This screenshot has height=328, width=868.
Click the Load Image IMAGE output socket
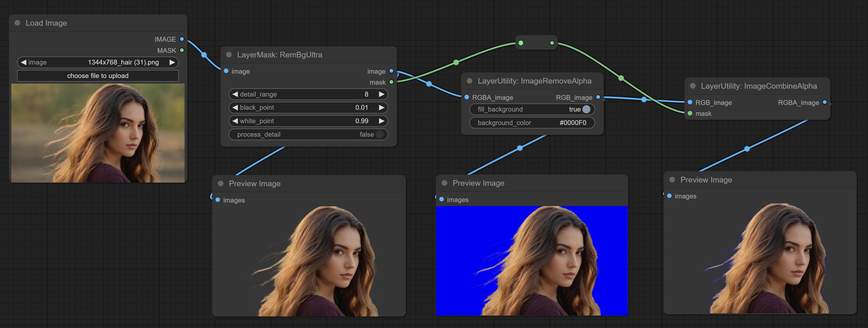[x=182, y=39]
